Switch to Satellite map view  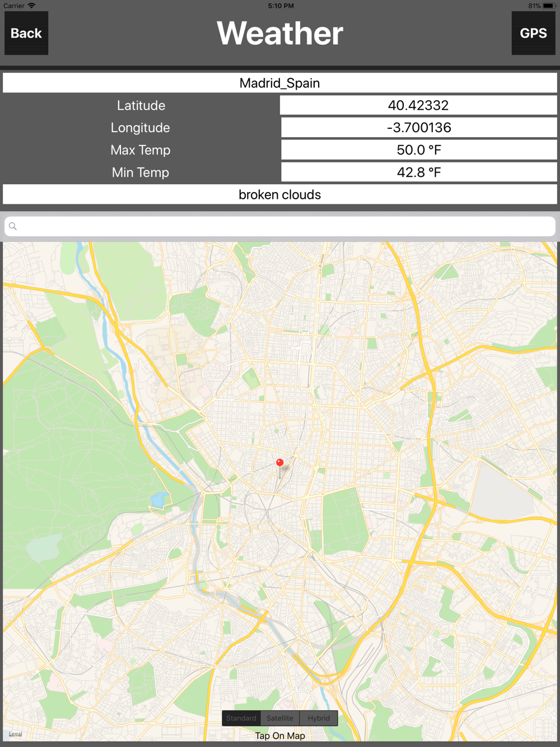point(280,718)
